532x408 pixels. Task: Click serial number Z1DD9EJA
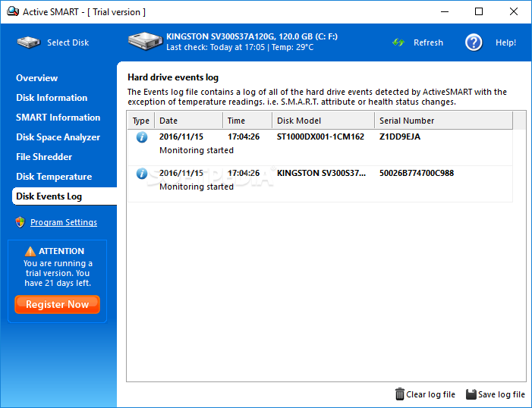click(x=400, y=137)
